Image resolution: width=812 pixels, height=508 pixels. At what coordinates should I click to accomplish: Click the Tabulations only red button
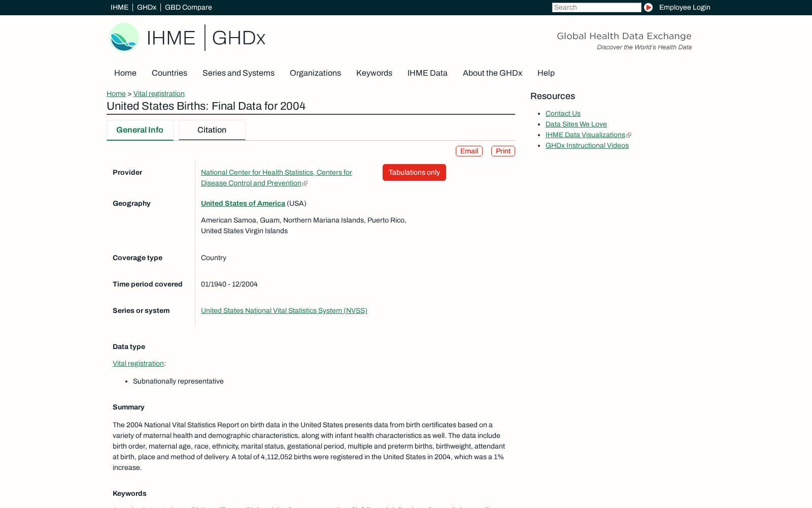click(x=414, y=172)
